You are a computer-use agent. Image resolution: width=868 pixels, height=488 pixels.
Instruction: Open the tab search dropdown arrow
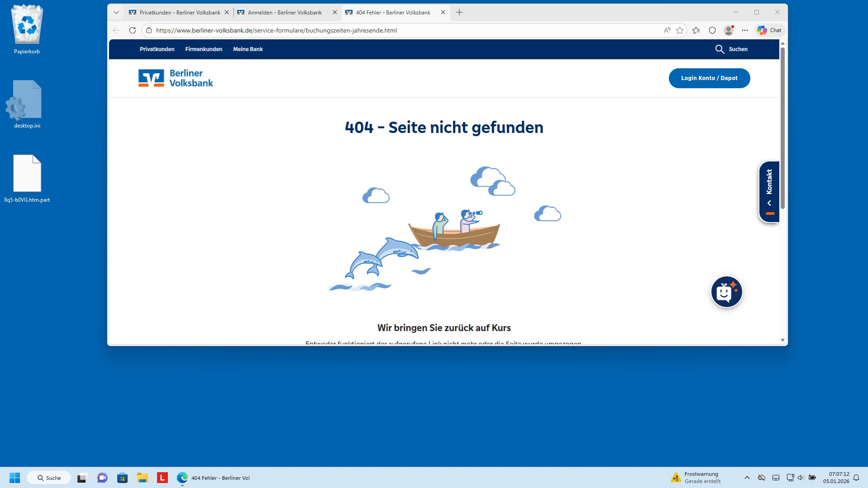pos(116,13)
